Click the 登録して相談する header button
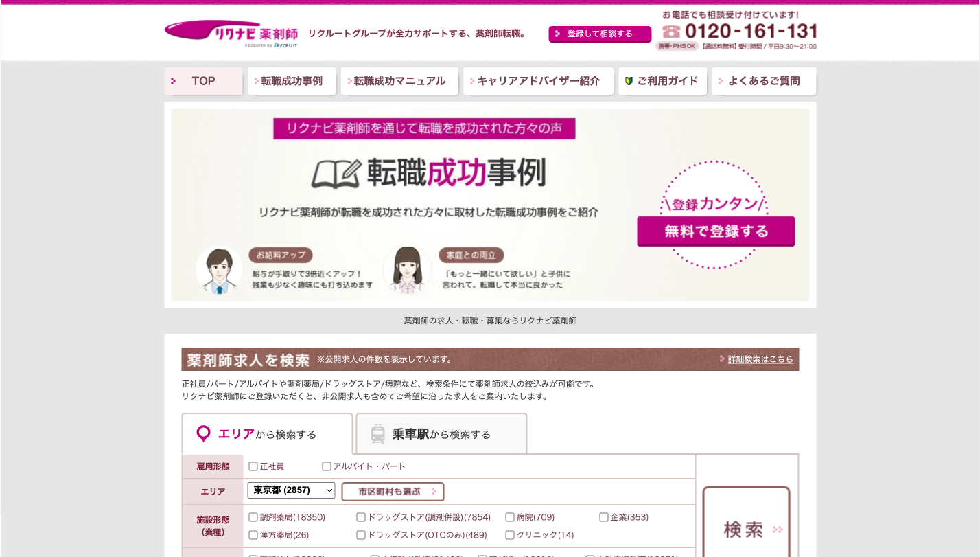This screenshot has width=980, height=557. pos(599,33)
